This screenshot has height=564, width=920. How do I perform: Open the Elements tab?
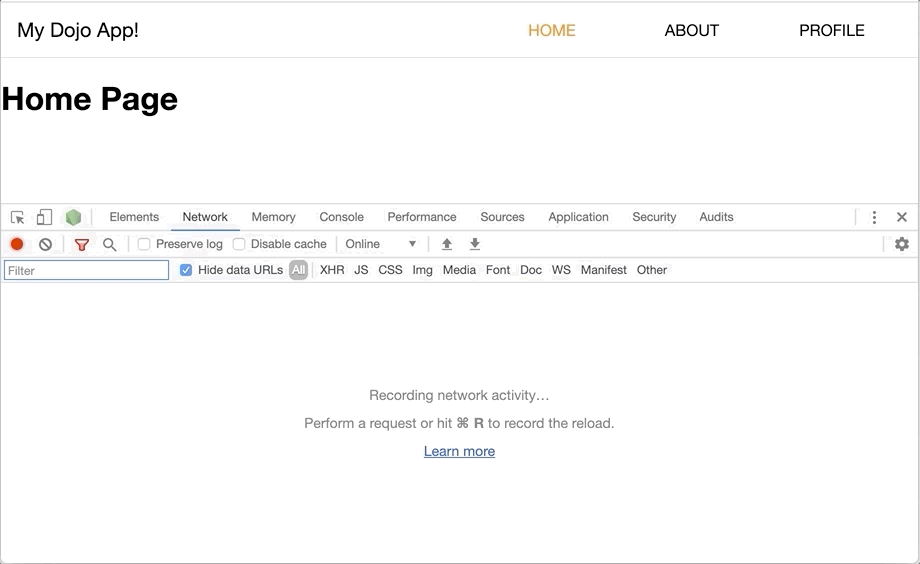pos(134,217)
